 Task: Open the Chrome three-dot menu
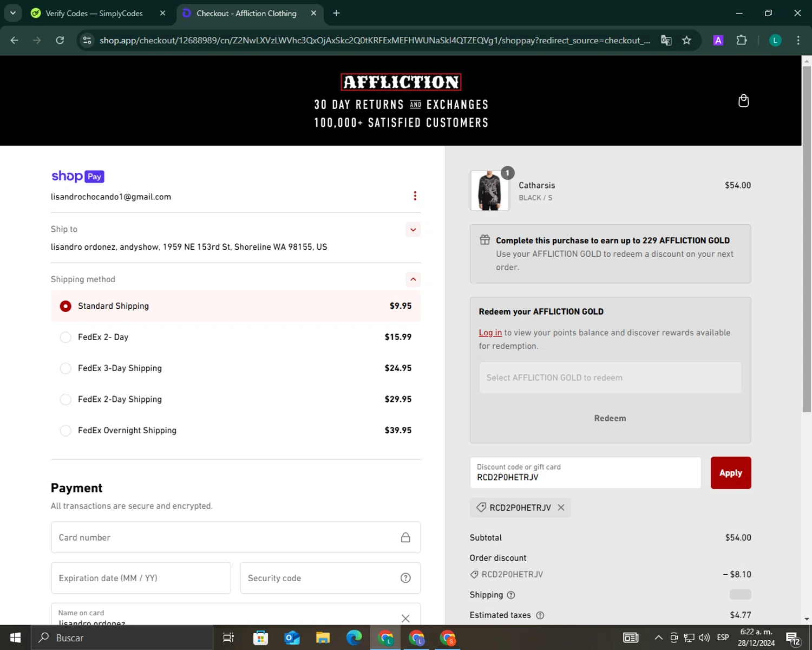tap(798, 40)
